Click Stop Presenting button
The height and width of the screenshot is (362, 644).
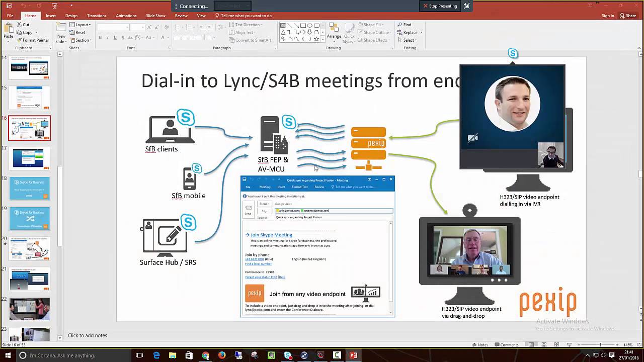click(440, 6)
